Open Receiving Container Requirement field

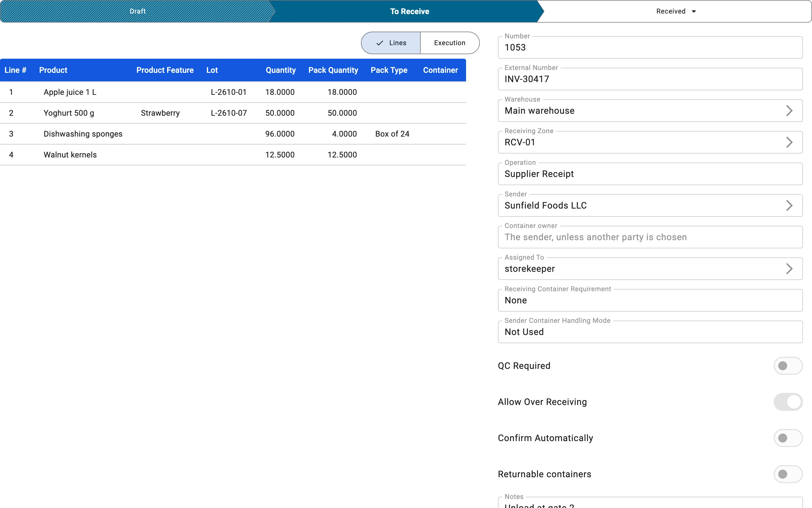(x=650, y=300)
